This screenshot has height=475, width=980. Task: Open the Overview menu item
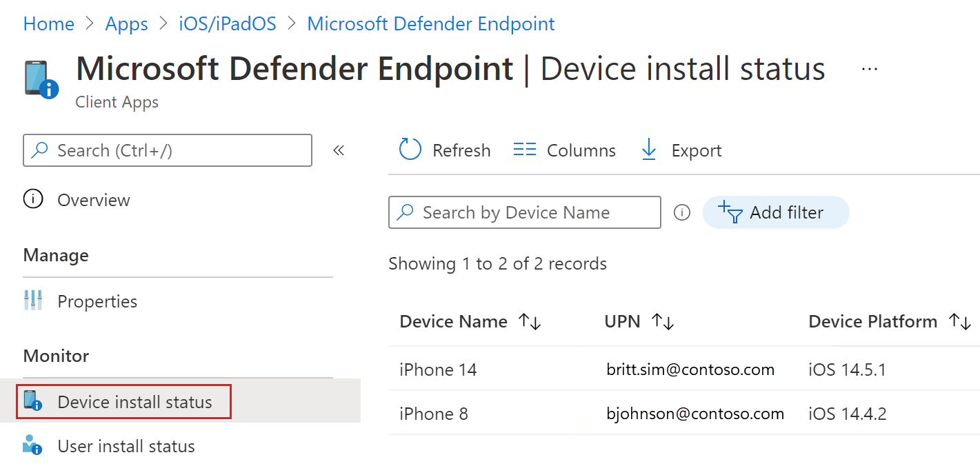93,200
